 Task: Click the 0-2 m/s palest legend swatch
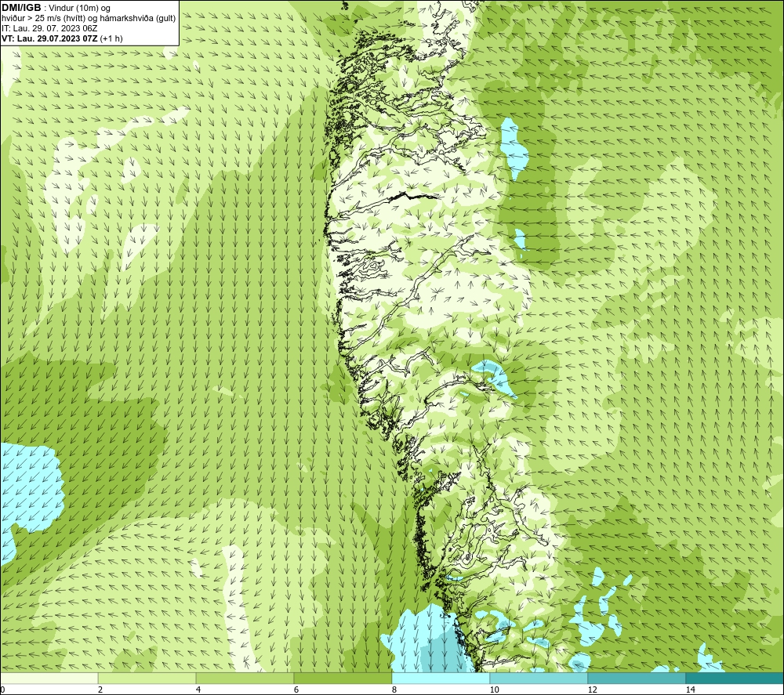[49, 678]
